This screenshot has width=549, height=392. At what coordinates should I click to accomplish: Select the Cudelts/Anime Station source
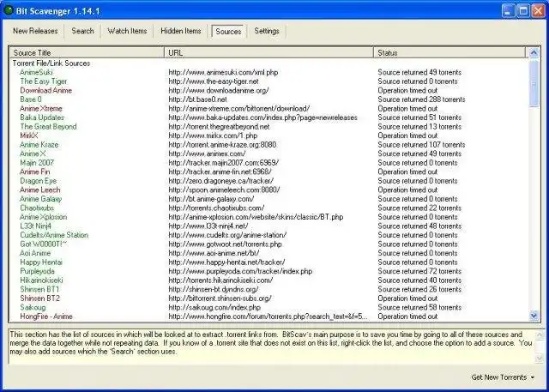[54, 235]
